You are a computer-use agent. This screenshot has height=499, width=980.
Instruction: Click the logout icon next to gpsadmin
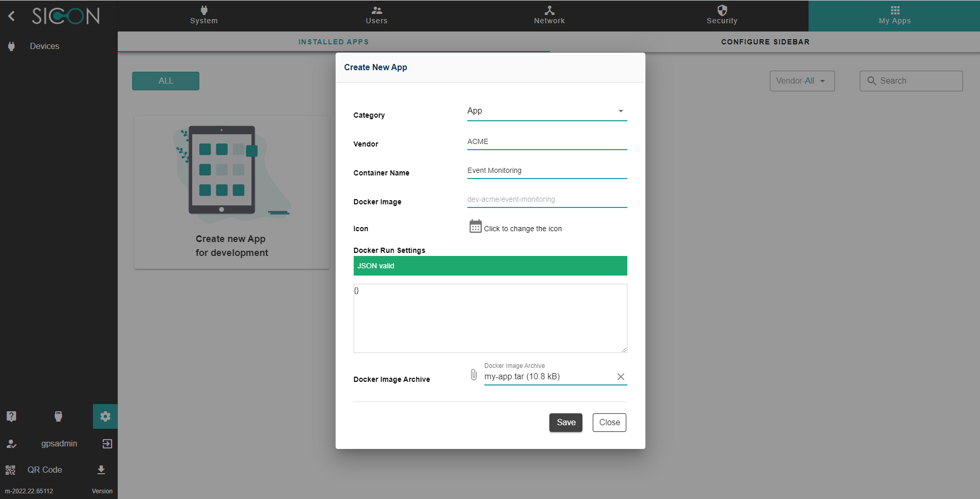(x=107, y=444)
